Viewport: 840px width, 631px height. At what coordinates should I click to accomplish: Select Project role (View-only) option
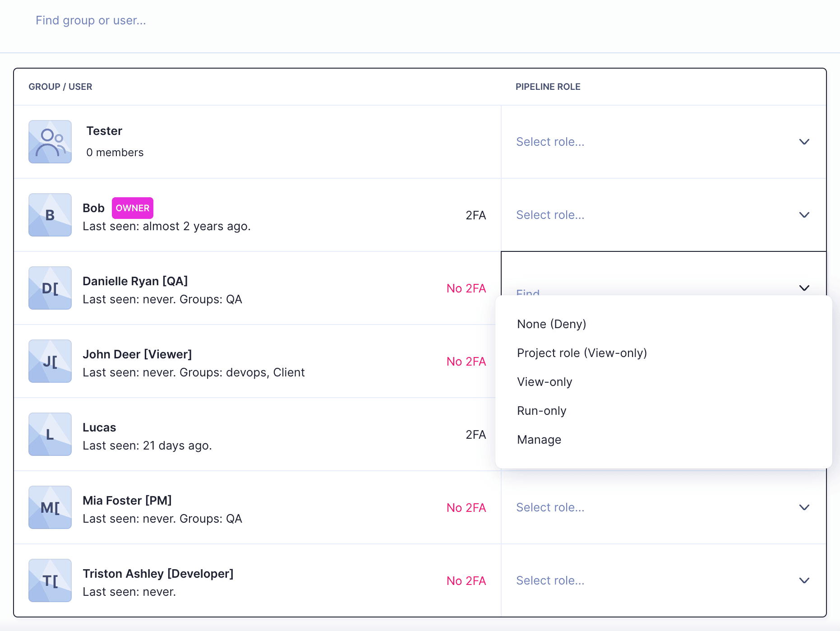pos(582,353)
